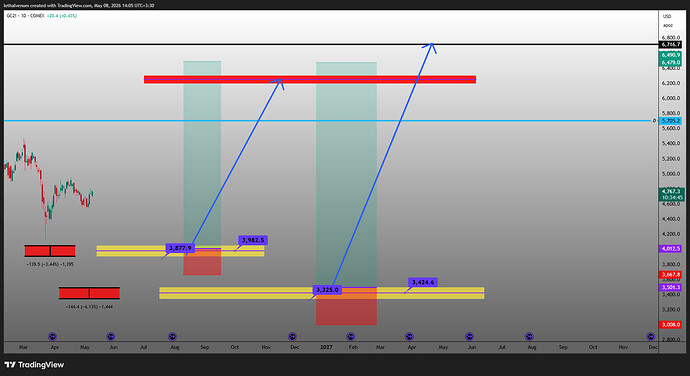
Task: Click the 3,877.9 price callout
Action: pyautogui.click(x=180, y=248)
